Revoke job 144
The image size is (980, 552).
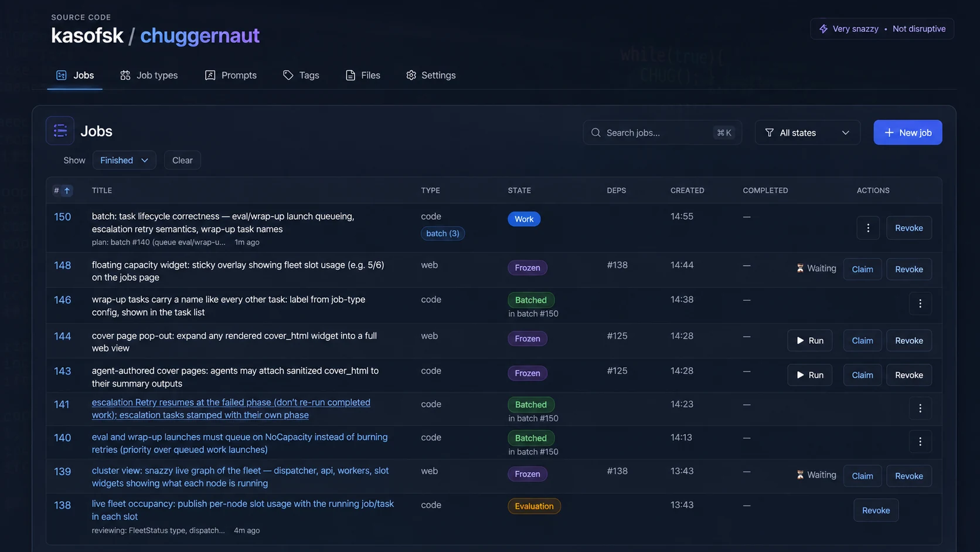click(x=909, y=341)
